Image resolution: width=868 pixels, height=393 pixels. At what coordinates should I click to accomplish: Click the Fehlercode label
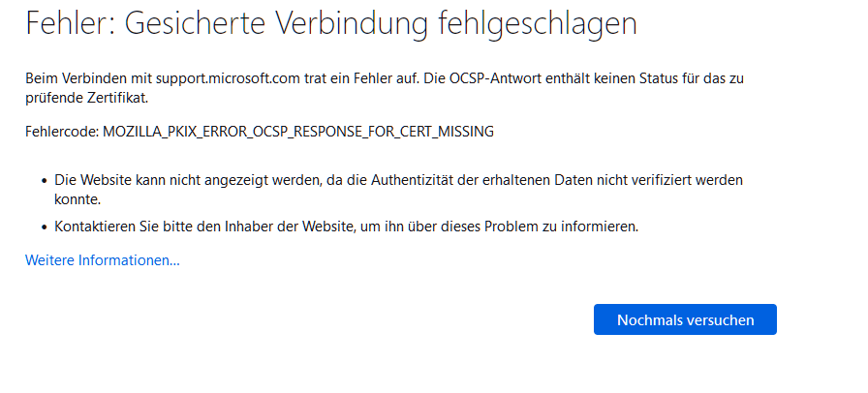coord(62,132)
